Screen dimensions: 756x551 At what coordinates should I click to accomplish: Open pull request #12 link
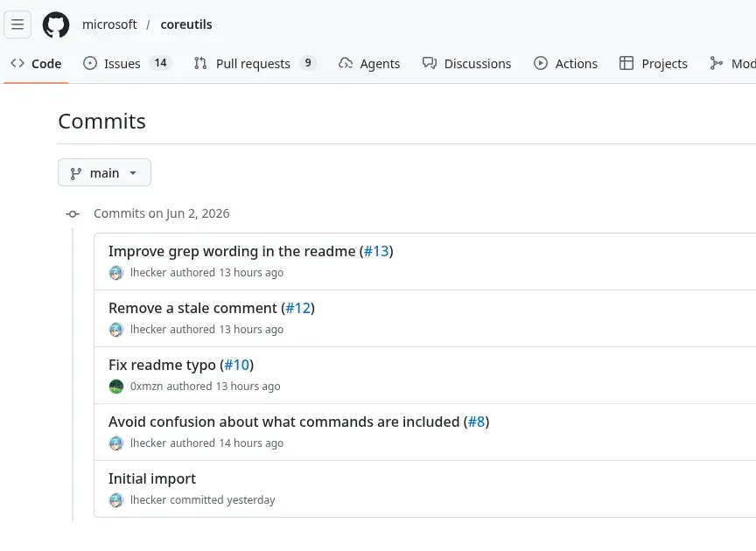[x=298, y=308]
